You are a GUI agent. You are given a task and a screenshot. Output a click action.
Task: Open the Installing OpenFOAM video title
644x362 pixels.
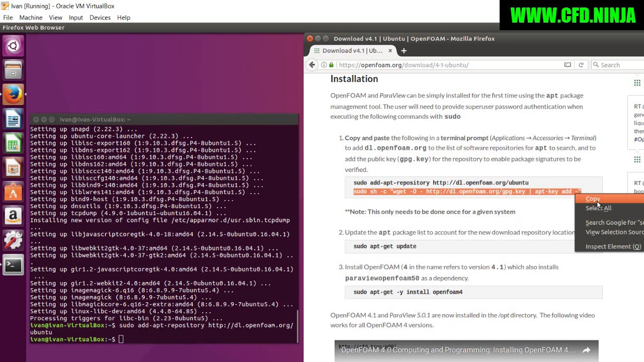458,350
